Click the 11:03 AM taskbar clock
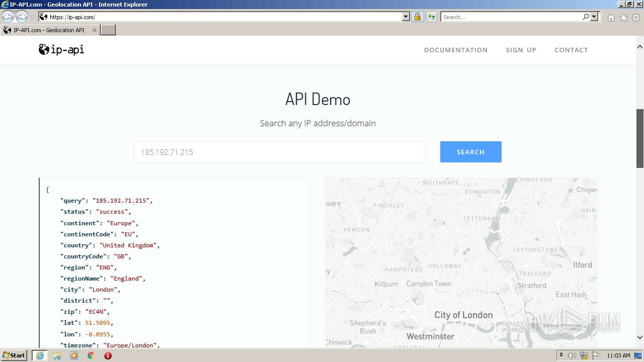 click(x=618, y=355)
